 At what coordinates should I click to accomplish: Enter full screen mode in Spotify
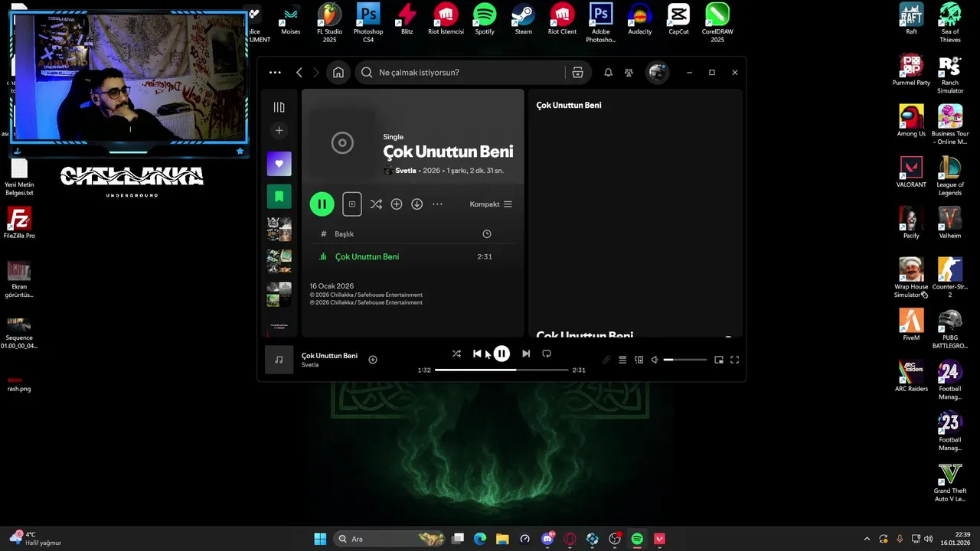click(x=735, y=360)
